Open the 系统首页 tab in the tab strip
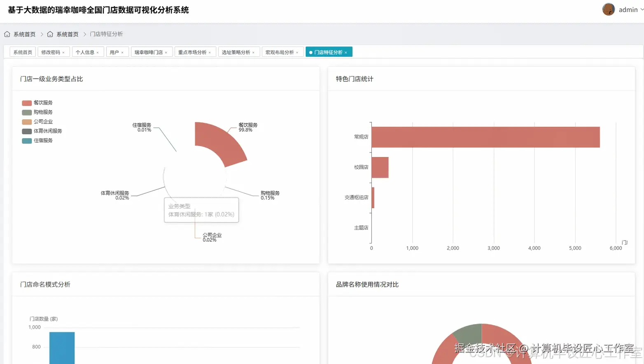 click(x=23, y=52)
